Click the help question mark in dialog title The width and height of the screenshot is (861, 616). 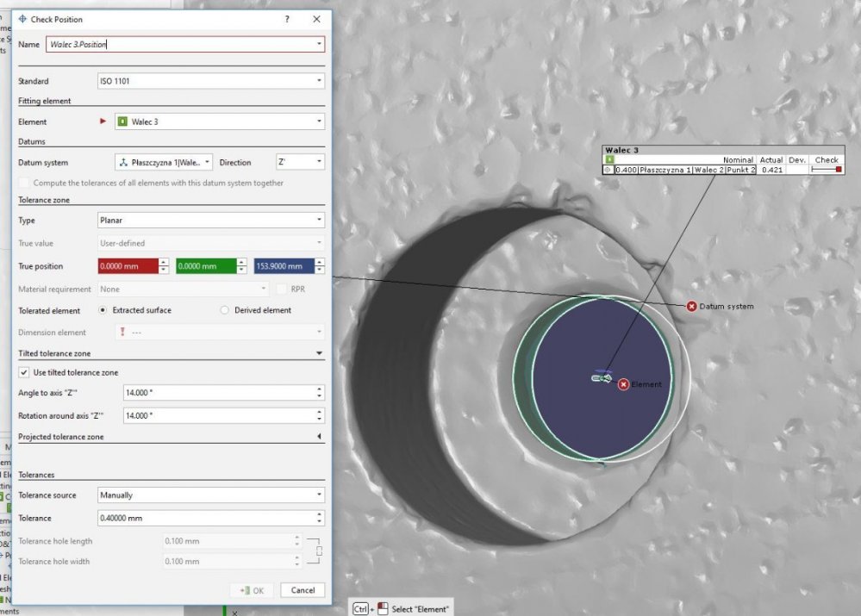tap(287, 19)
